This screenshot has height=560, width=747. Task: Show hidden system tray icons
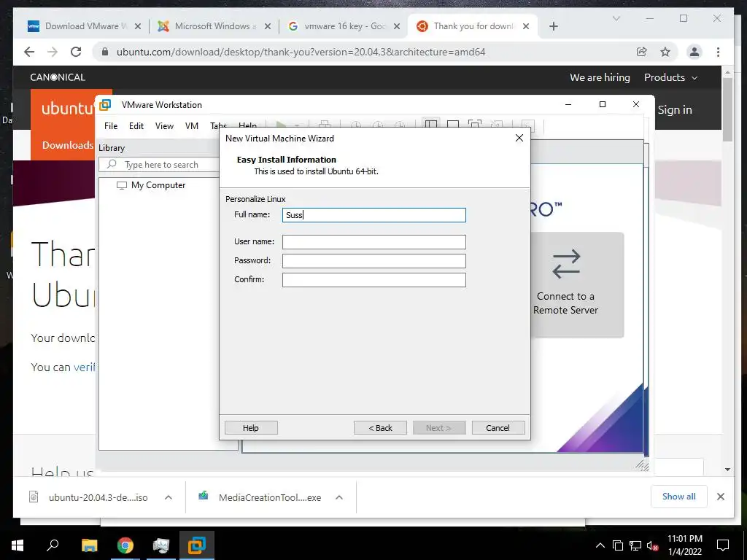(x=600, y=545)
